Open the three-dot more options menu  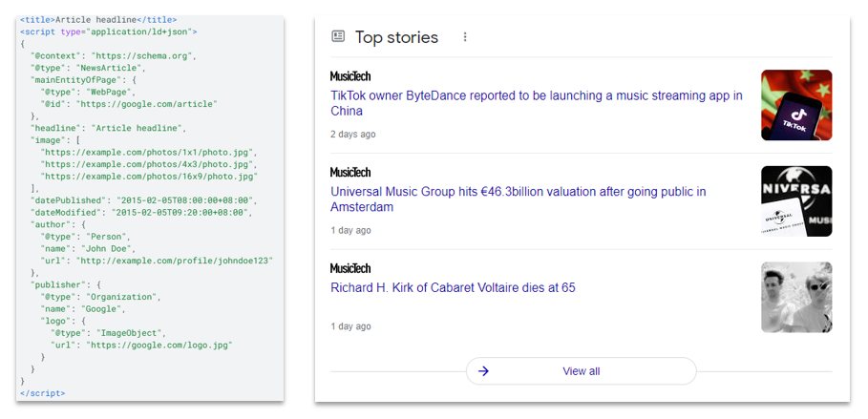coord(465,37)
